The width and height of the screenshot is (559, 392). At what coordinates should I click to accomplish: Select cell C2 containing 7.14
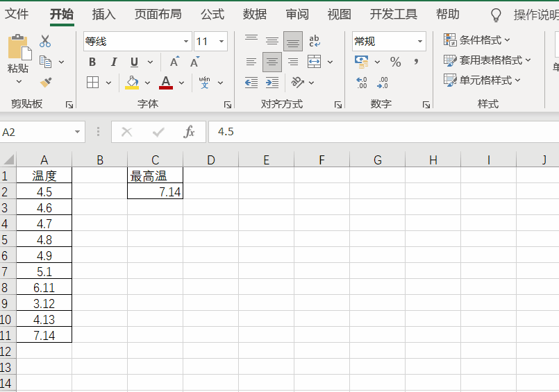click(155, 191)
